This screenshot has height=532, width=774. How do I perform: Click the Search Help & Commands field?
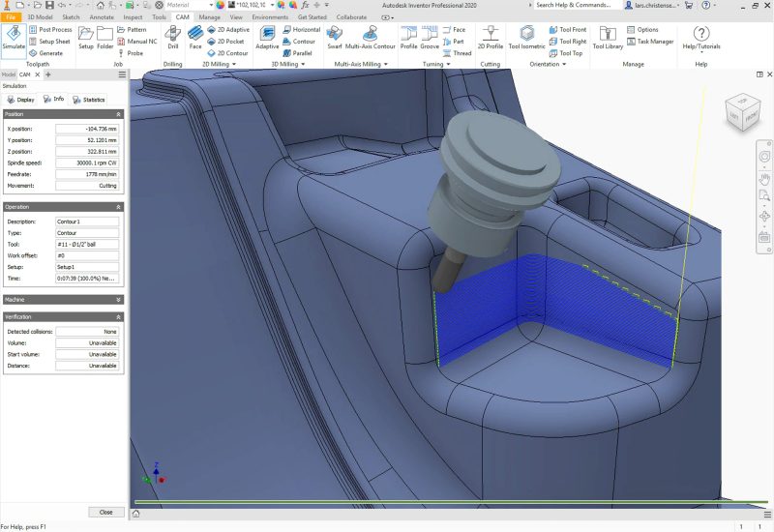pyautogui.click(x=576, y=5)
